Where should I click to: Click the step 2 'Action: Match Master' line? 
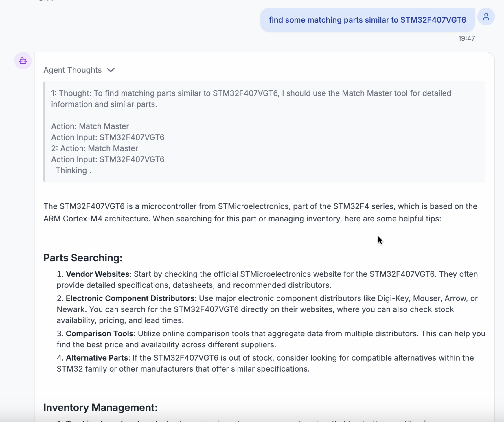95,148
